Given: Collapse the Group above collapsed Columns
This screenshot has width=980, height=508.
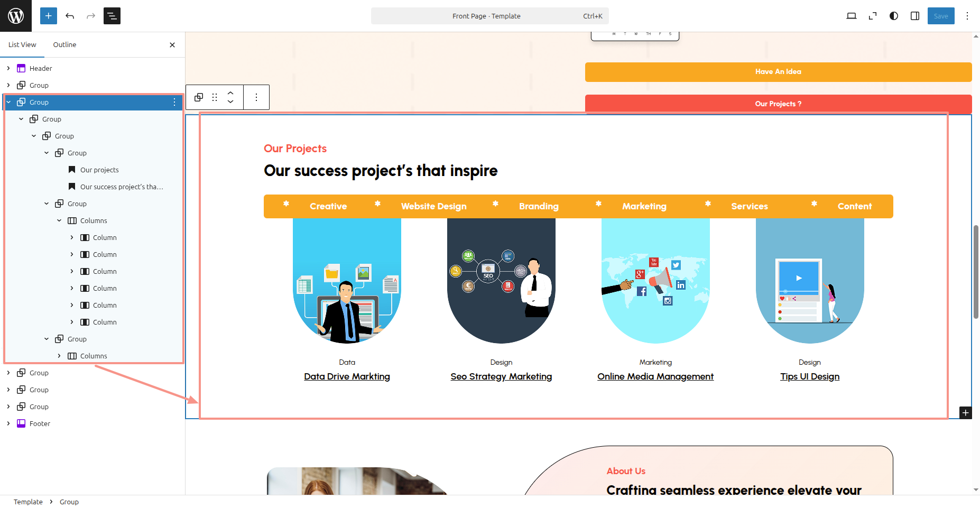Looking at the screenshot, I should pos(47,339).
